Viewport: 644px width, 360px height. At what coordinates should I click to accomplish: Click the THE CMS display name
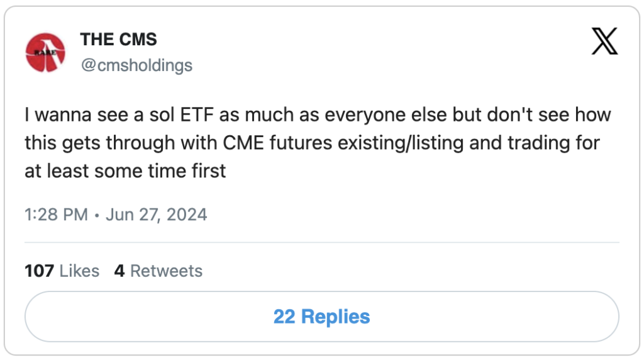tap(118, 39)
